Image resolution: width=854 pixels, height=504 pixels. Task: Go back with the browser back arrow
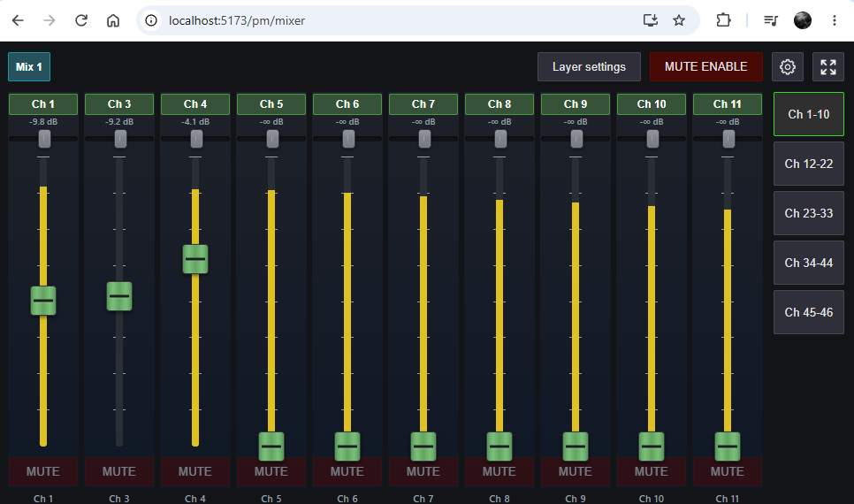[x=18, y=20]
